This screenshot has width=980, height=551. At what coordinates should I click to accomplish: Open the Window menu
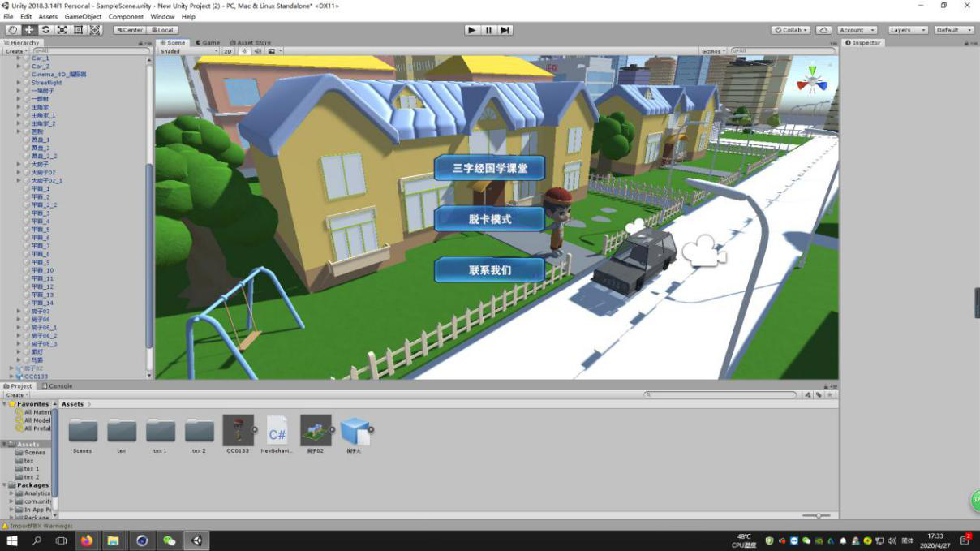[162, 16]
